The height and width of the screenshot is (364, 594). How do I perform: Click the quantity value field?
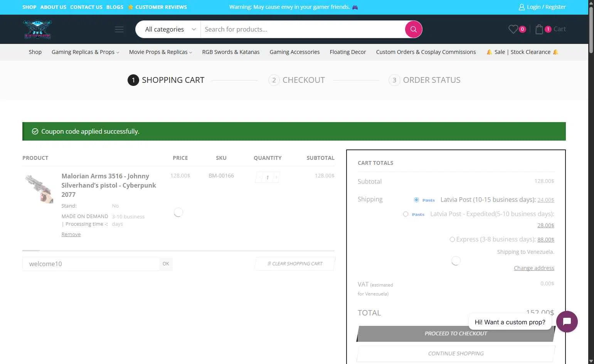pyautogui.click(x=268, y=177)
